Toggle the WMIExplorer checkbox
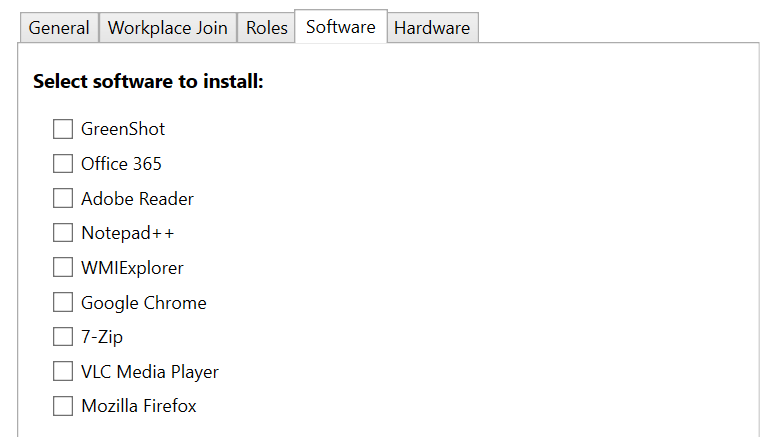The image size is (773, 437). point(63,268)
